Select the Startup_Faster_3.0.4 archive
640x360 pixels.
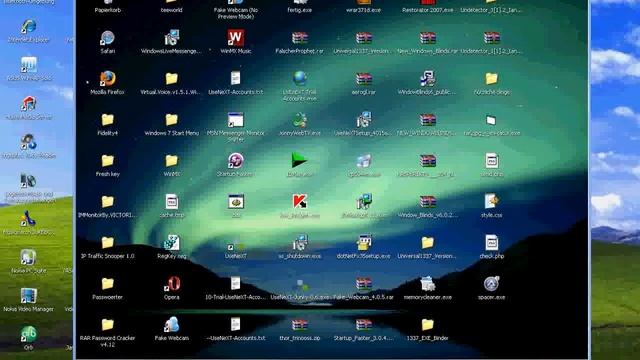pyautogui.click(x=363, y=324)
